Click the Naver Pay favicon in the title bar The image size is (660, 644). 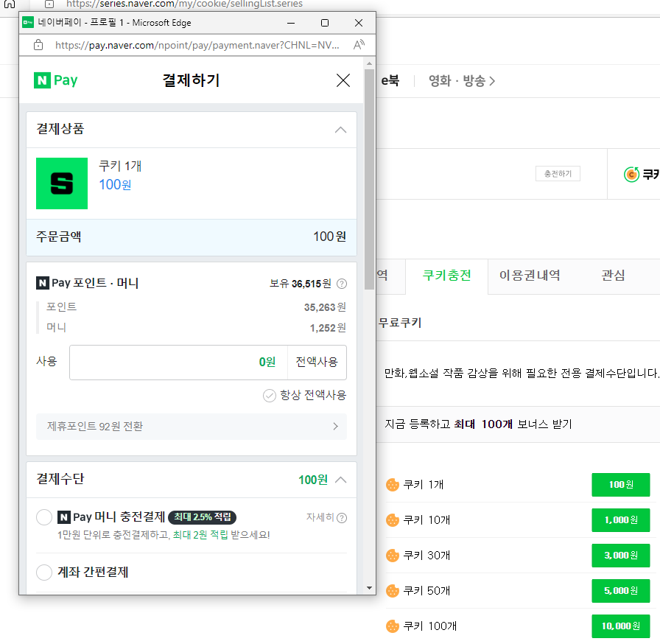tap(28, 23)
